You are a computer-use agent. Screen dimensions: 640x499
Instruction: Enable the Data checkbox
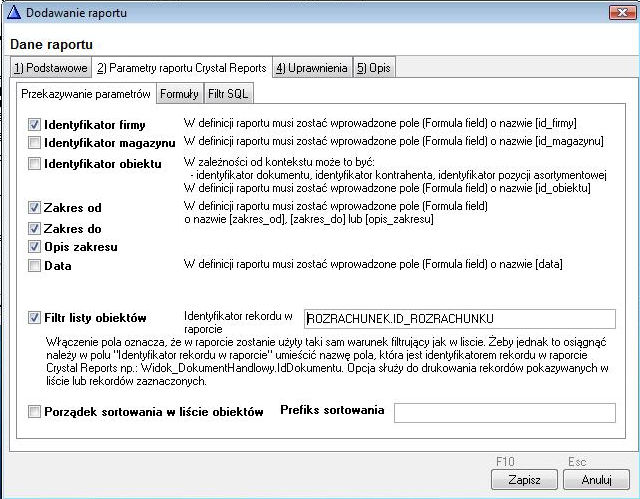(x=35, y=266)
